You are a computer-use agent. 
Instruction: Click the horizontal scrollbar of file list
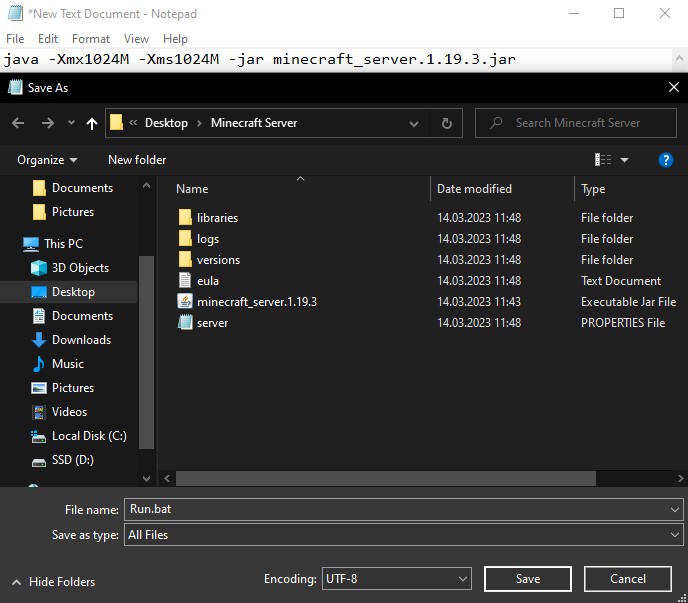386,478
